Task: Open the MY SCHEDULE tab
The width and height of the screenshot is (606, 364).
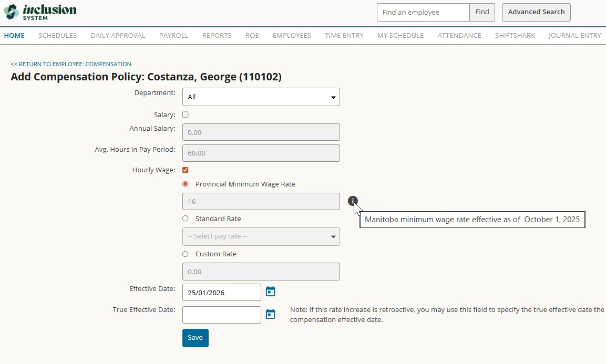Action: 400,36
